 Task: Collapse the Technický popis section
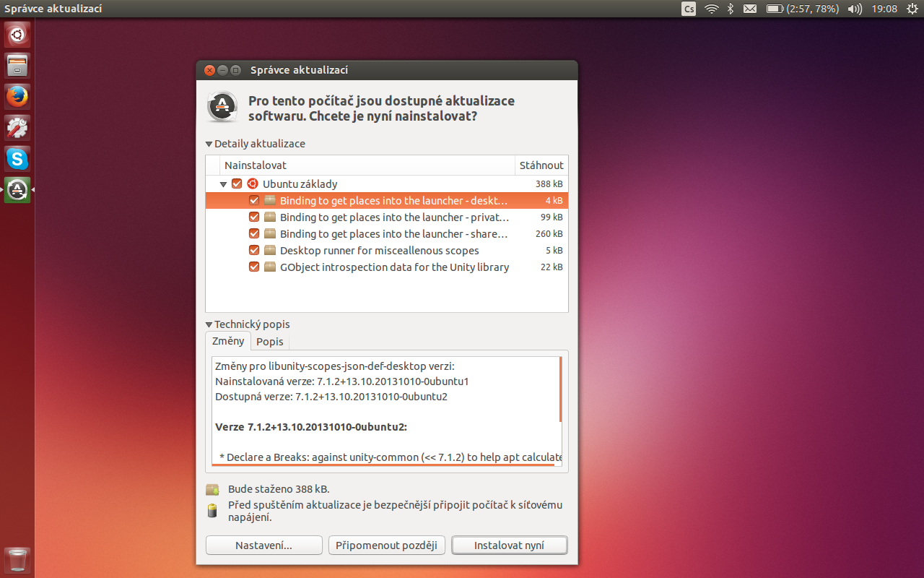[x=209, y=324]
